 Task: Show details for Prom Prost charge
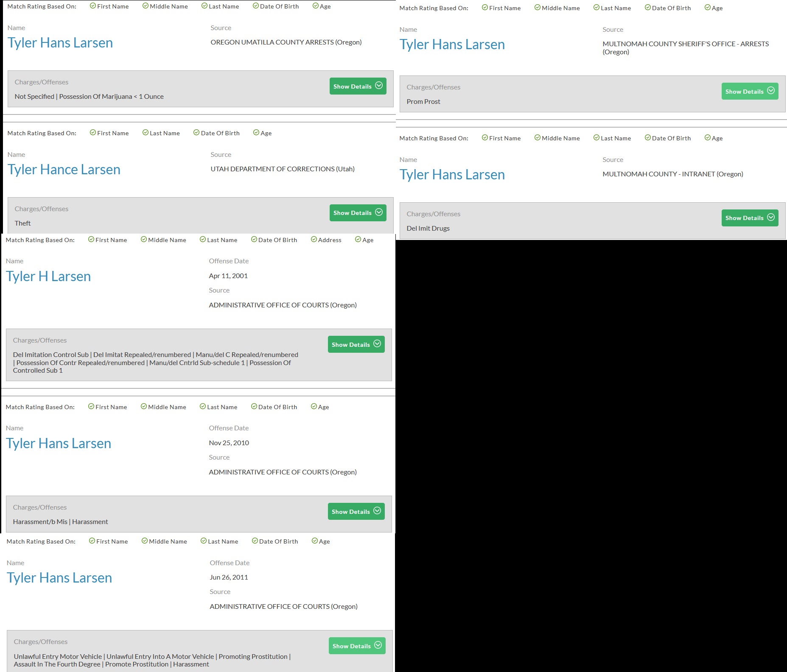coord(749,91)
